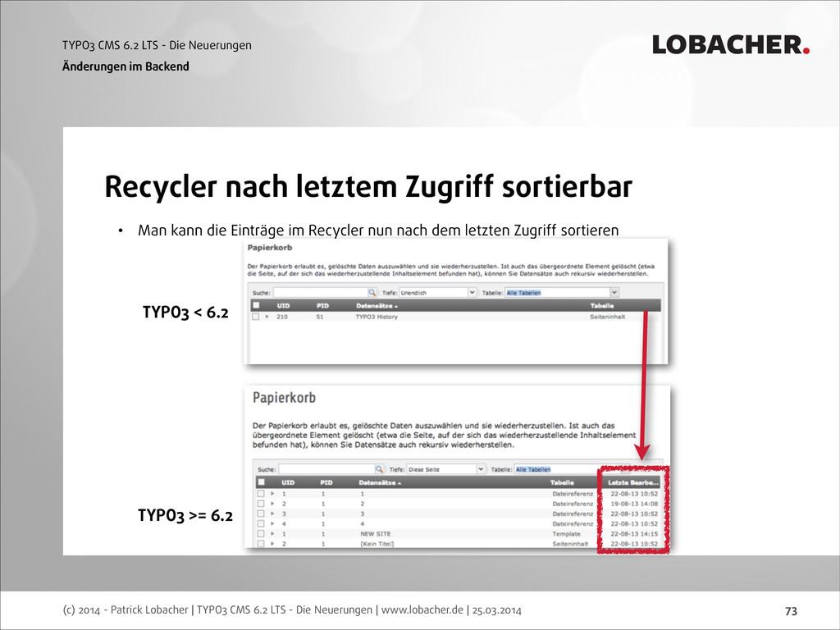Expand the triangle of Dateireferenz row UID 1

click(x=272, y=493)
